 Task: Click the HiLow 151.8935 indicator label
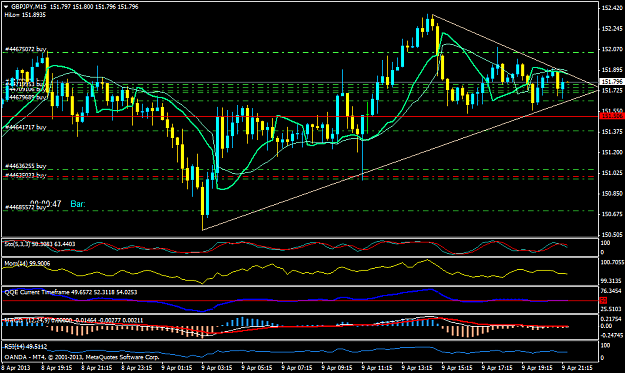tap(25, 15)
